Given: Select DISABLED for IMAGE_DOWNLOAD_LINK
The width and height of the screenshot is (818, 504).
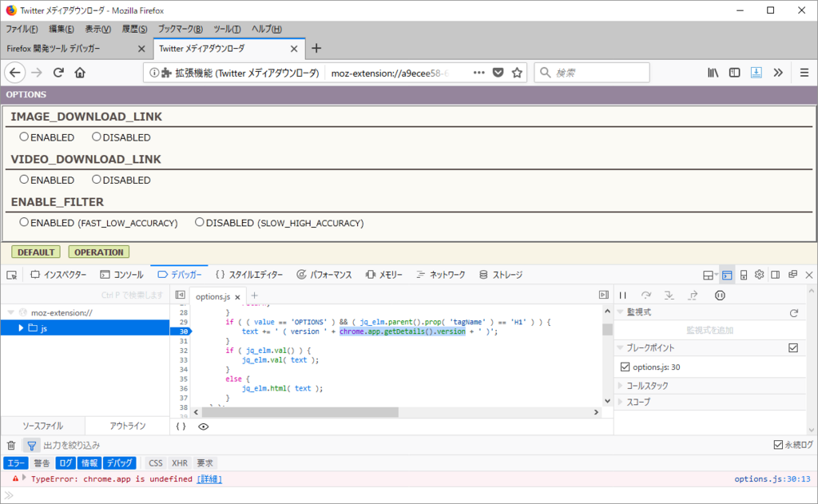Looking at the screenshot, I should 96,137.
